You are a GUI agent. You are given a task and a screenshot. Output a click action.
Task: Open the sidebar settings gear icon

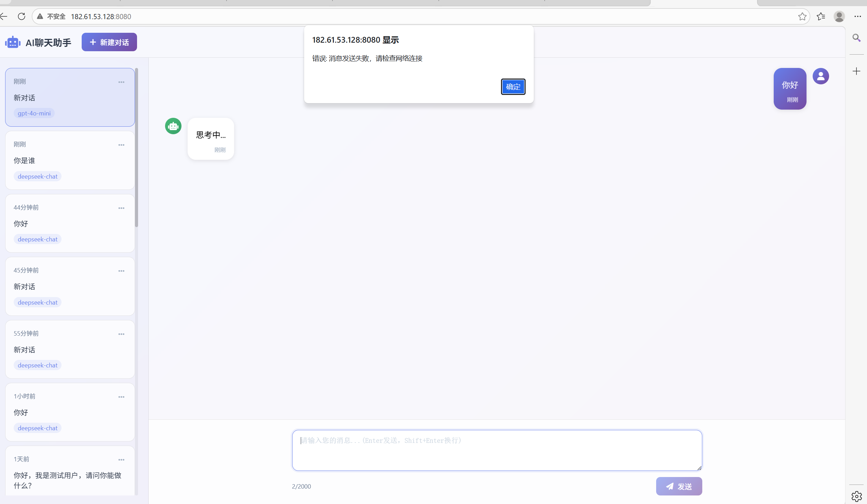pyautogui.click(x=856, y=496)
